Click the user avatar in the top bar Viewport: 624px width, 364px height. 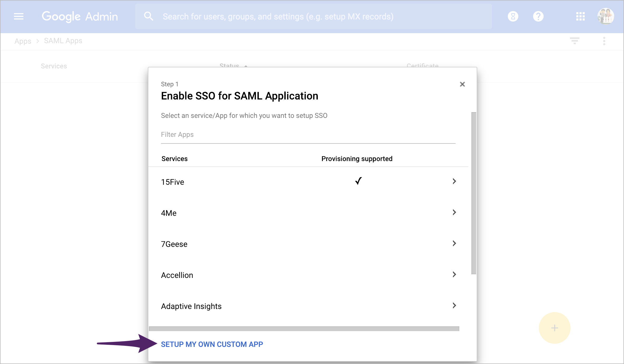click(606, 16)
